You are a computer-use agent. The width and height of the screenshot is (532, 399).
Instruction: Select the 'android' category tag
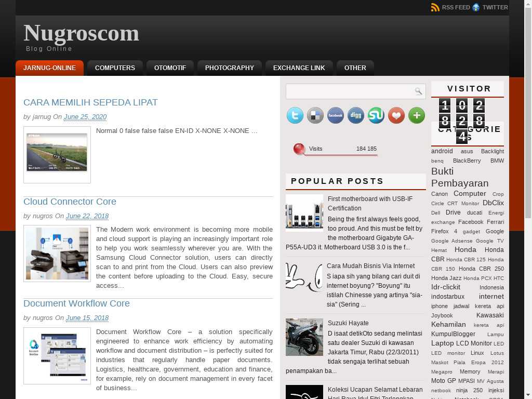[442, 151]
